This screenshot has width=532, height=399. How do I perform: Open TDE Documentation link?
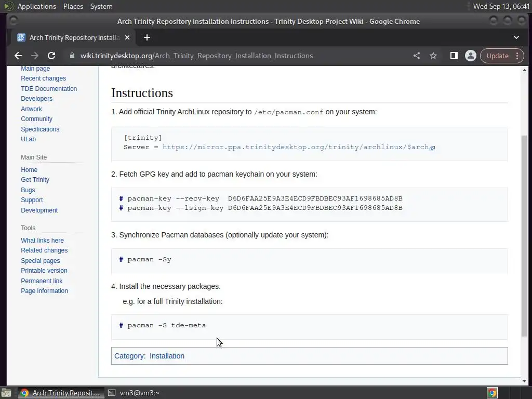pyautogui.click(x=49, y=88)
